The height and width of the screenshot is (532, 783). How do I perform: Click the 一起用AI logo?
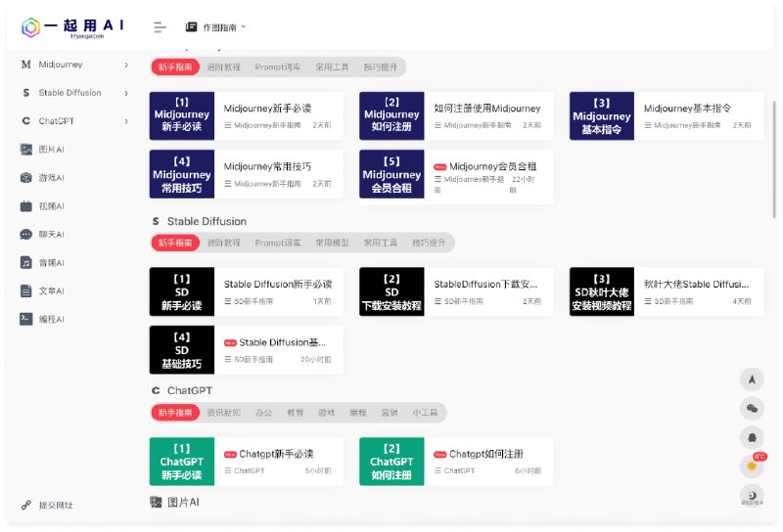coord(72,27)
